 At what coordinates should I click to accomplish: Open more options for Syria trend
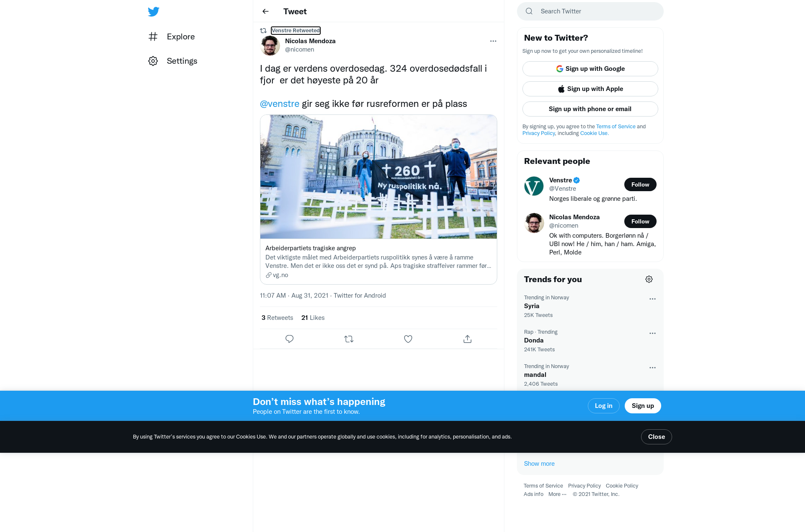[652, 299]
